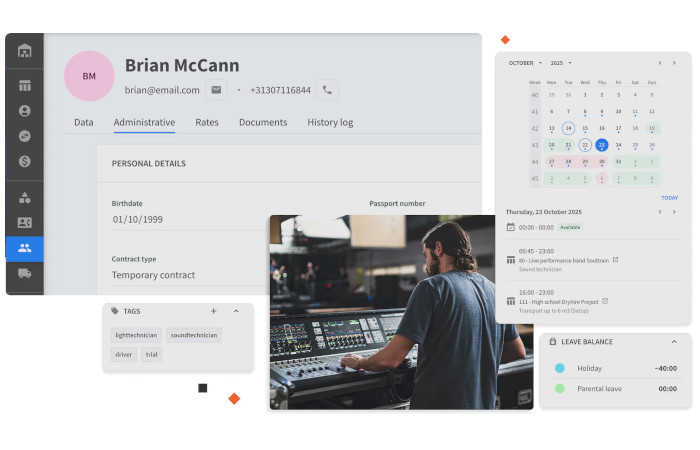Open the 2025 year dropdown
This screenshot has height=450, width=700.
point(561,63)
